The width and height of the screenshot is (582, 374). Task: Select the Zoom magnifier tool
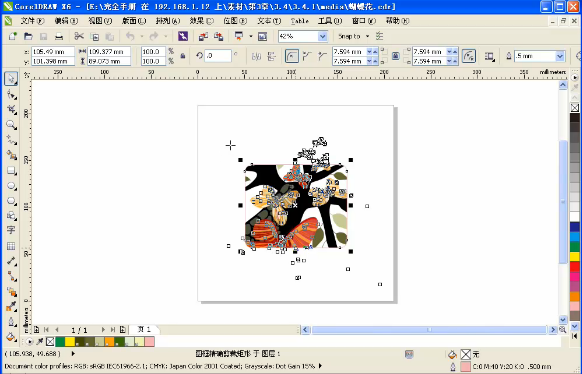[x=11, y=125]
